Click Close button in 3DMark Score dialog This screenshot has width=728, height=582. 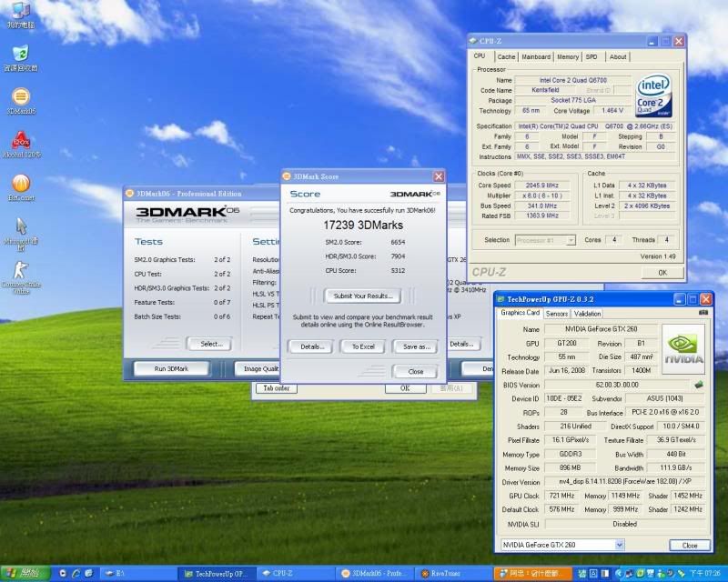pos(416,371)
